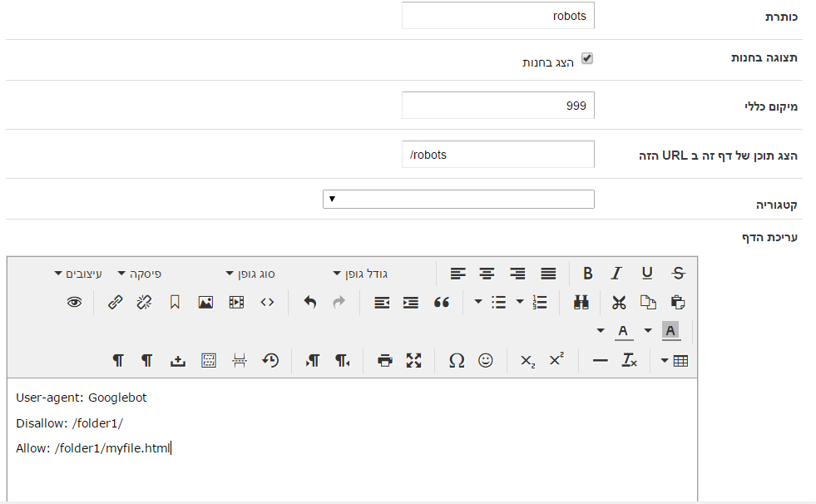The height and width of the screenshot is (504, 816).
Task: Clear formatting from the selection
Action: coord(629,360)
